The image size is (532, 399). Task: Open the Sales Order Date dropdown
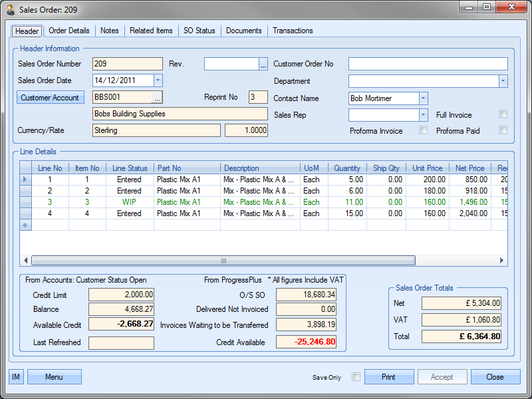click(158, 80)
